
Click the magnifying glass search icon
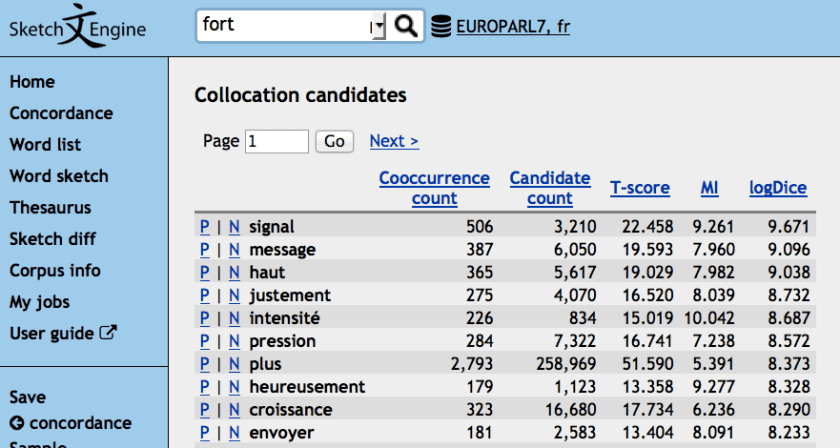pos(405,27)
